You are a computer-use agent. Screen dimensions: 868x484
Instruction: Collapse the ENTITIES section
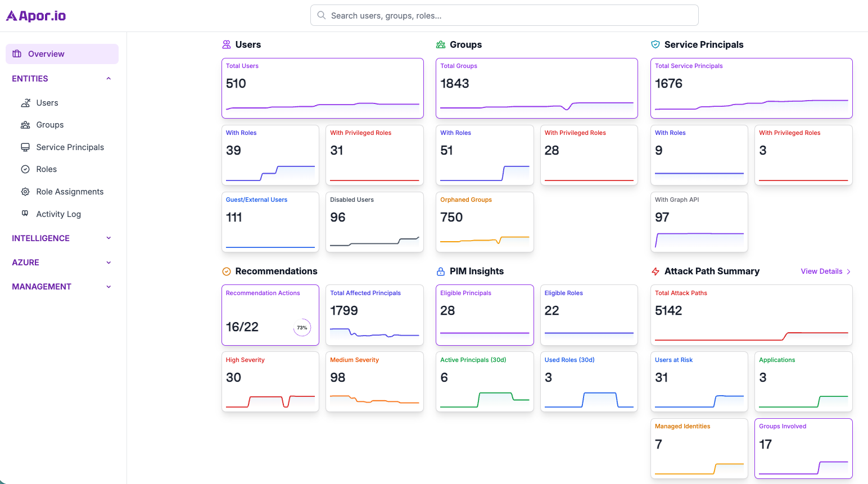coord(108,78)
